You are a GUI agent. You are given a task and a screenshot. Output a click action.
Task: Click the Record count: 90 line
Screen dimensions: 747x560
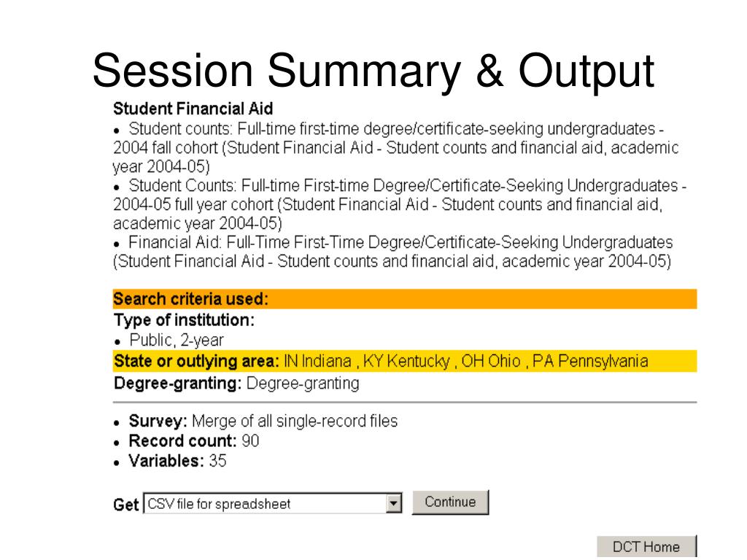point(194,441)
